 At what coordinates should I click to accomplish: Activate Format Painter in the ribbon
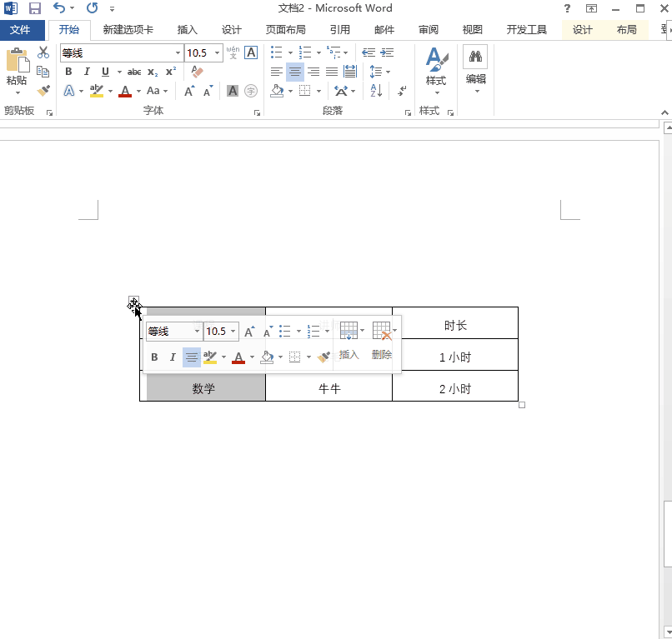(x=43, y=90)
